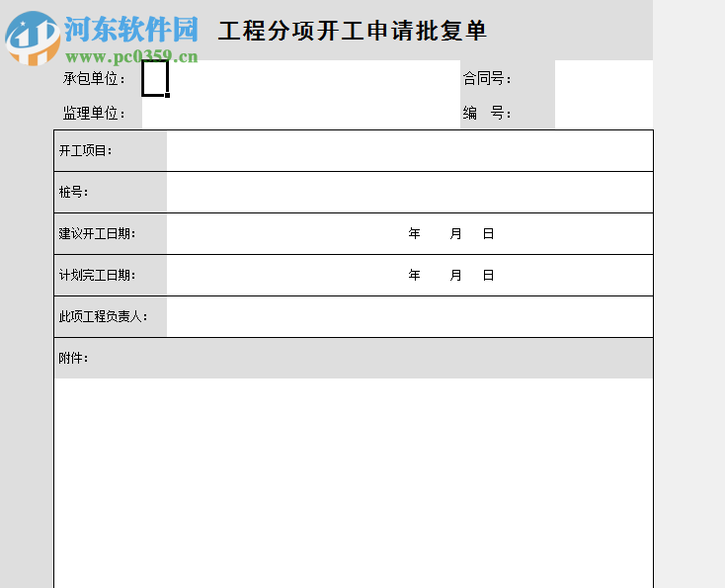Click the blank field next to 监理单位

(x=301, y=113)
